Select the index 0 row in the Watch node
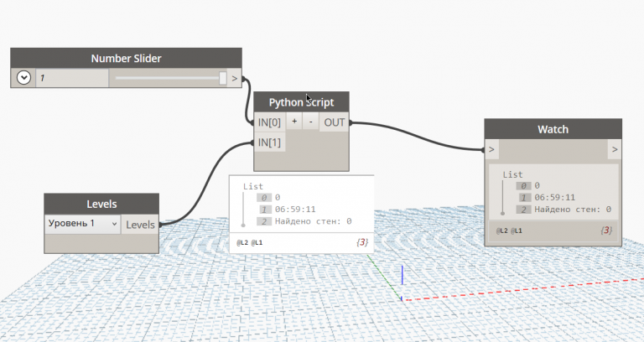This screenshot has height=342, width=644. pyautogui.click(x=528, y=186)
